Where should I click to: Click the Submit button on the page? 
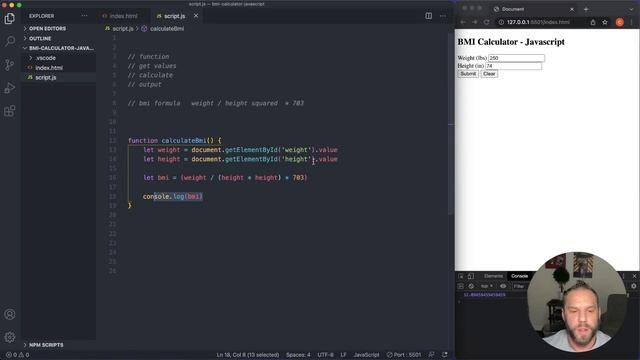468,74
